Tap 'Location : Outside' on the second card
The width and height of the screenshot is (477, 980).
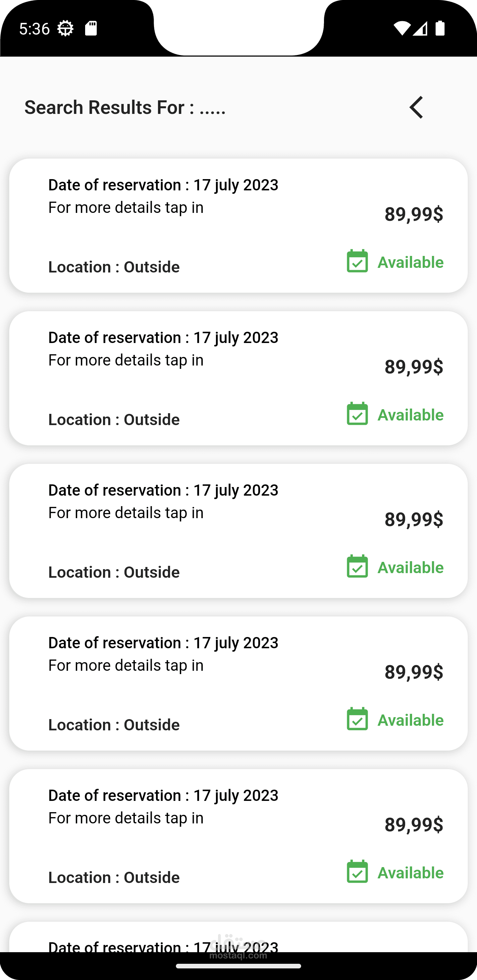coord(114,419)
